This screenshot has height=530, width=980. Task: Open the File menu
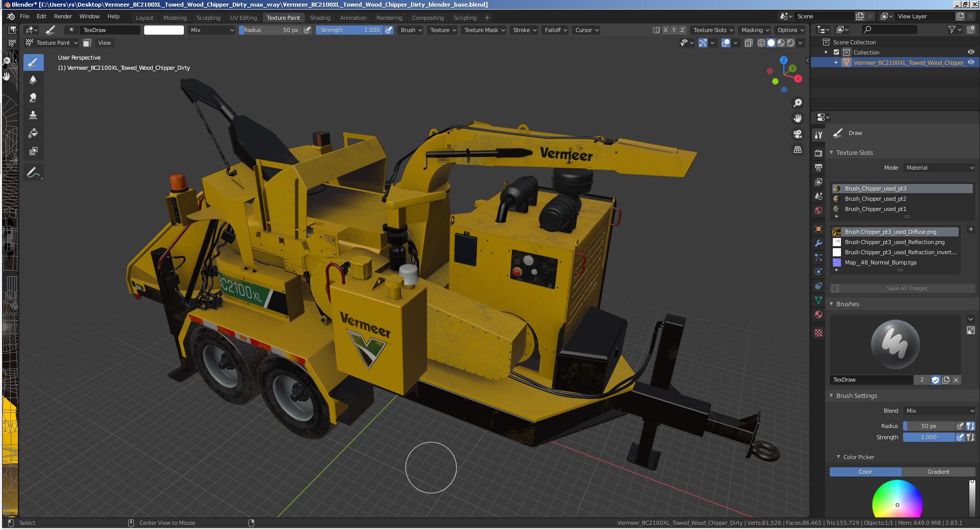click(x=24, y=16)
